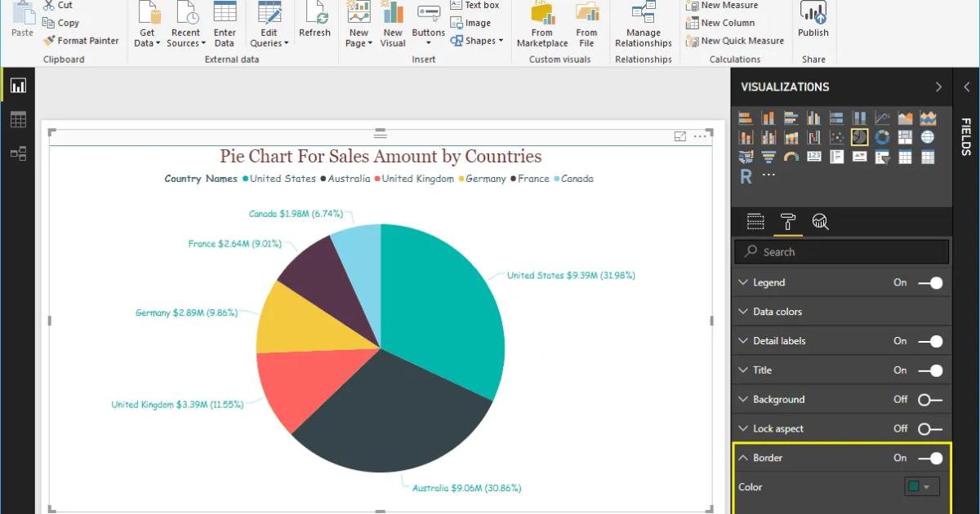Expand the Data colors section
Image resolution: width=980 pixels, height=514 pixels.
[744, 311]
